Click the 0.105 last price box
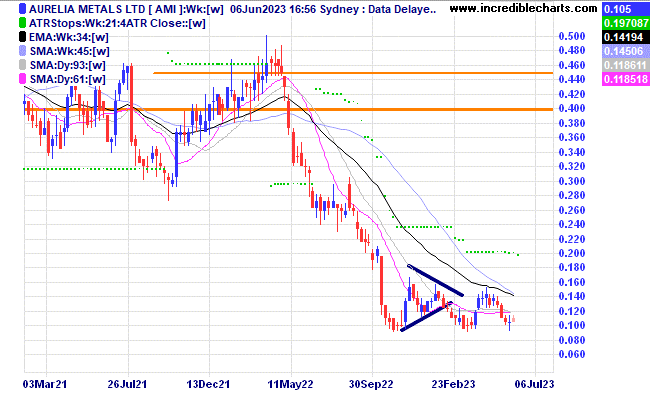 point(626,9)
